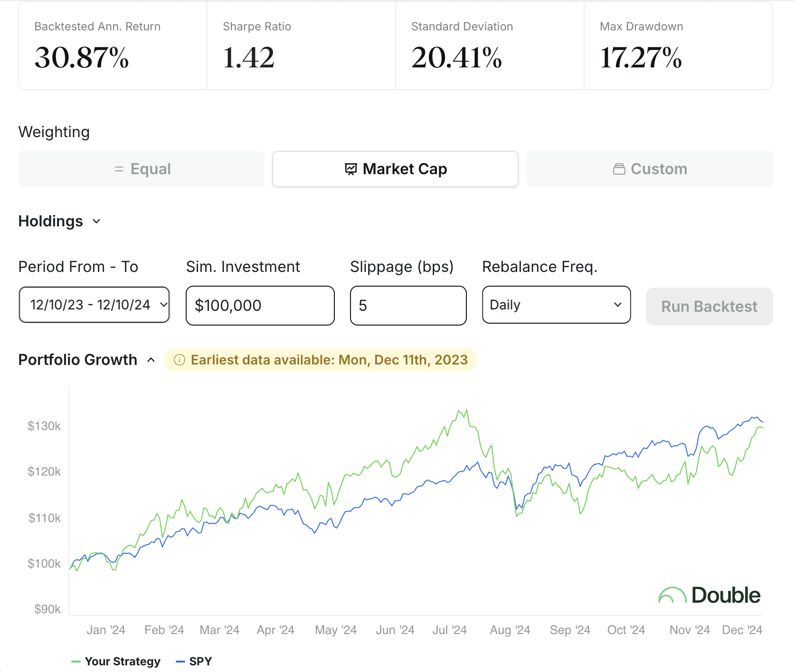Focus the Slippage (bps) input
This screenshot has height=672, width=795.
[x=408, y=306]
